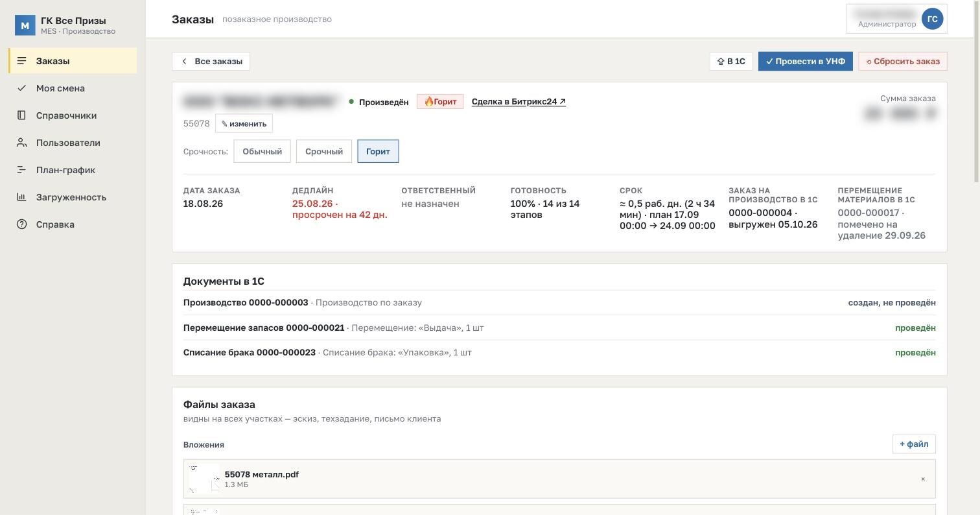Click the 55078 металл.pdf file name

pyautogui.click(x=262, y=475)
